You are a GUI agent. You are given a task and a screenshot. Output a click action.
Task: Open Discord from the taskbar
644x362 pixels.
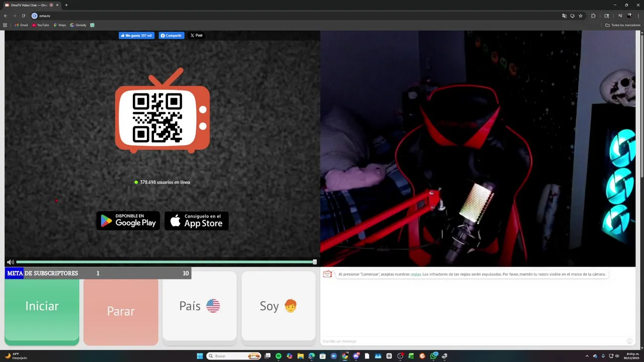coord(356,356)
